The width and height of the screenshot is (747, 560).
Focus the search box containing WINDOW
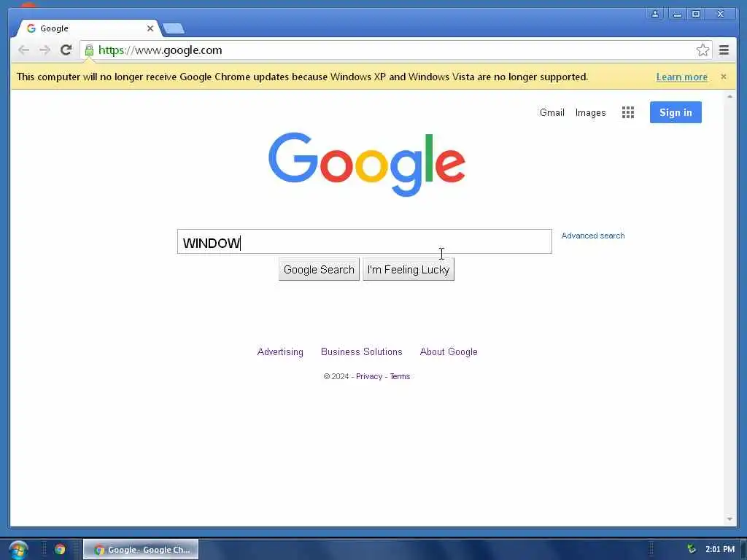click(x=365, y=241)
